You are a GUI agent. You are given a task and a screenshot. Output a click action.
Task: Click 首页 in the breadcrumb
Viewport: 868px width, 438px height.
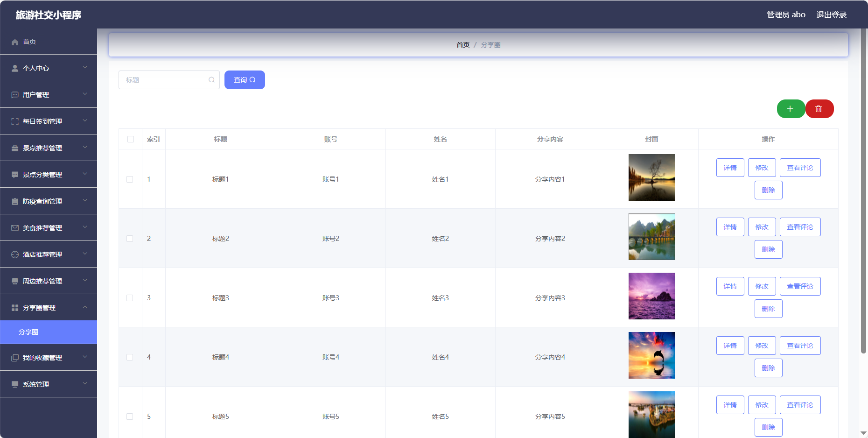pyautogui.click(x=463, y=45)
